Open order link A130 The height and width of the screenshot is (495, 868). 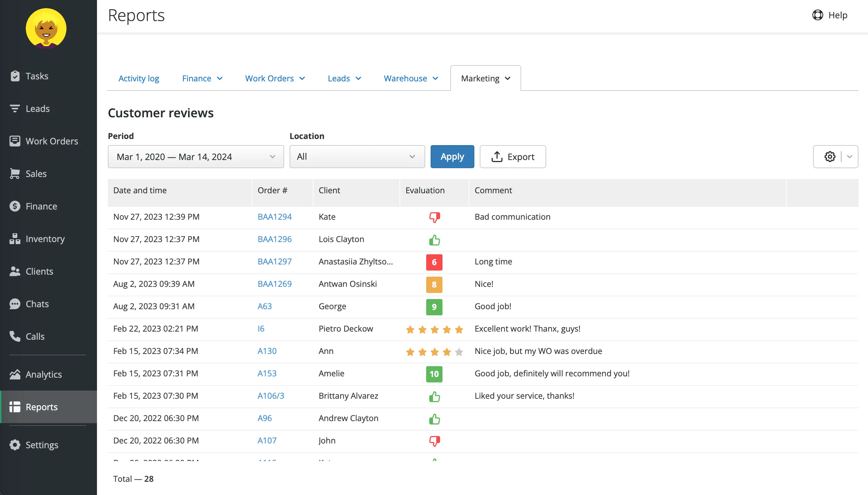coord(267,351)
